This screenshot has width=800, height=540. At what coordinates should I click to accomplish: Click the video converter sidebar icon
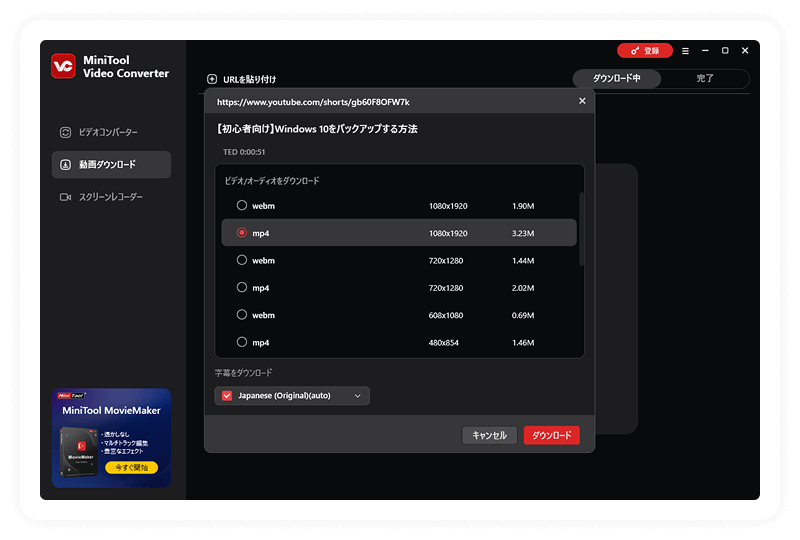[x=65, y=132]
